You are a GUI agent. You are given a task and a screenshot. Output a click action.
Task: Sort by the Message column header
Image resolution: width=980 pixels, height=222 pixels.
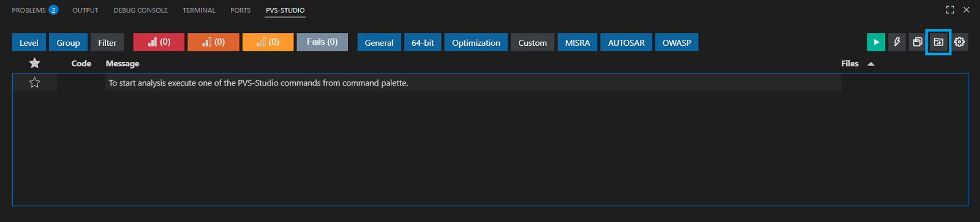[x=123, y=64]
